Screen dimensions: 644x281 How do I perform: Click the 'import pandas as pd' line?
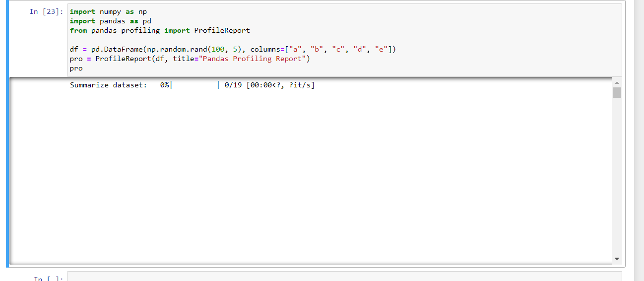(x=111, y=21)
